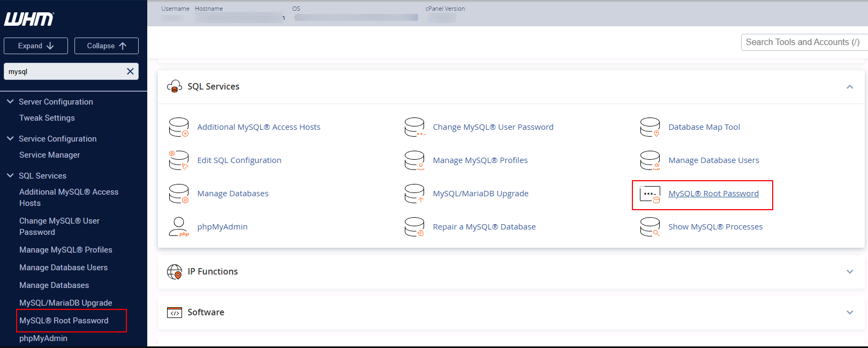
Task: Open the phpMyAdmin link in main panel
Action: click(222, 227)
